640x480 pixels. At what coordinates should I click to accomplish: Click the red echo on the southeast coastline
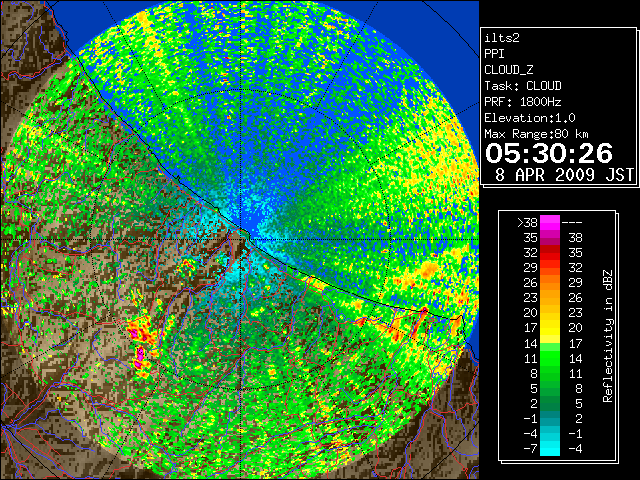tap(424, 311)
